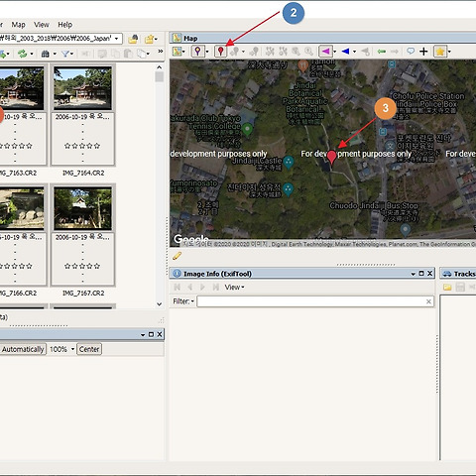Open the blue arrow dropdown
The image size is (476, 476).
(x=354, y=52)
